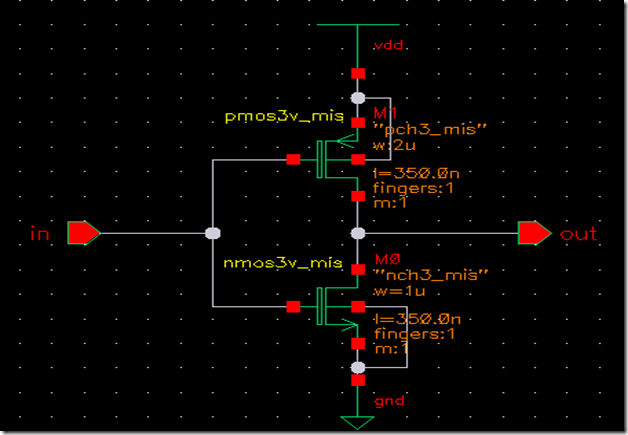Image resolution: width=628 pixels, height=435 pixels.
Task: Select the 'gnd' net label
Action: pyautogui.click(x=389, y=401)
